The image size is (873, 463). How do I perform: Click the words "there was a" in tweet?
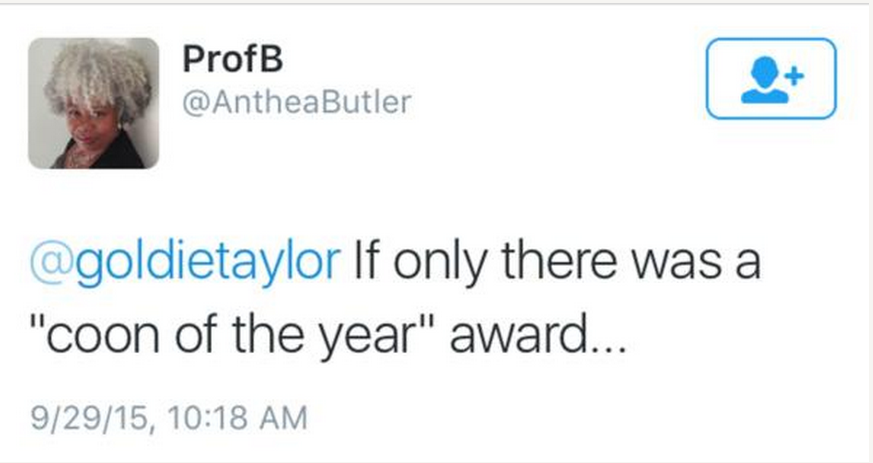tap(631, 261)
